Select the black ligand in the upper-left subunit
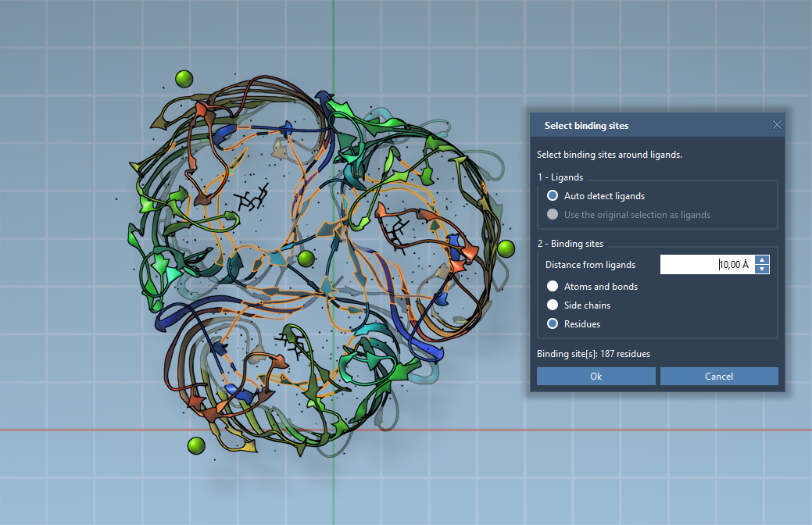Viewport: 812px width, 525px height. (252, 199)
